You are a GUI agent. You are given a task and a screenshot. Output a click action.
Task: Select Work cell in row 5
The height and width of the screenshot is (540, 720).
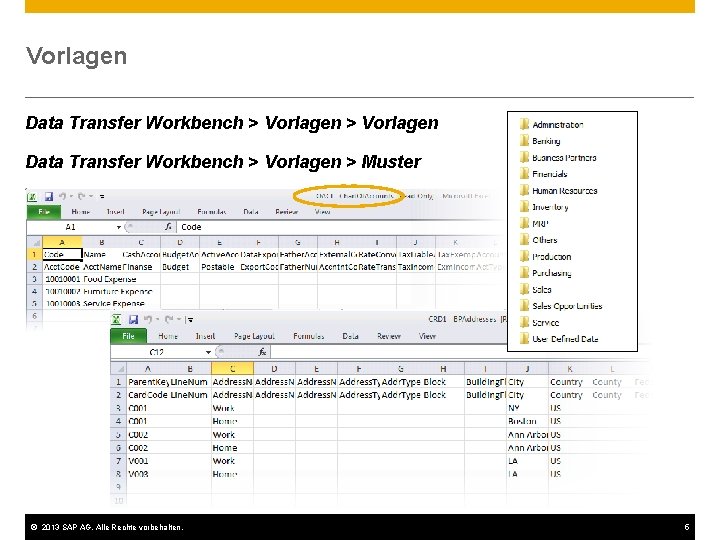[x=232, y=434]
